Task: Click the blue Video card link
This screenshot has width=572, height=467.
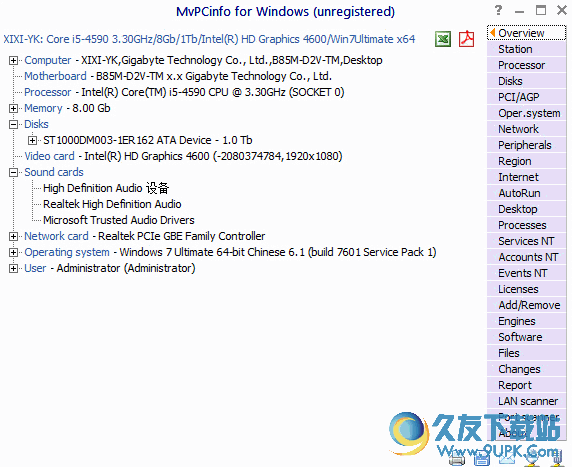Action: (x=49, y=156)
